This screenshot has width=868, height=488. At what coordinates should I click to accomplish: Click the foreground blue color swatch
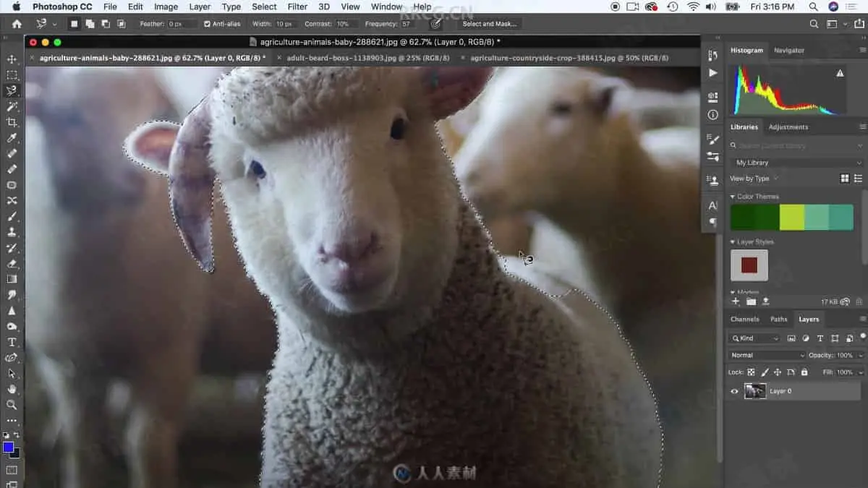pyautogui.click(x=9, y=448)
